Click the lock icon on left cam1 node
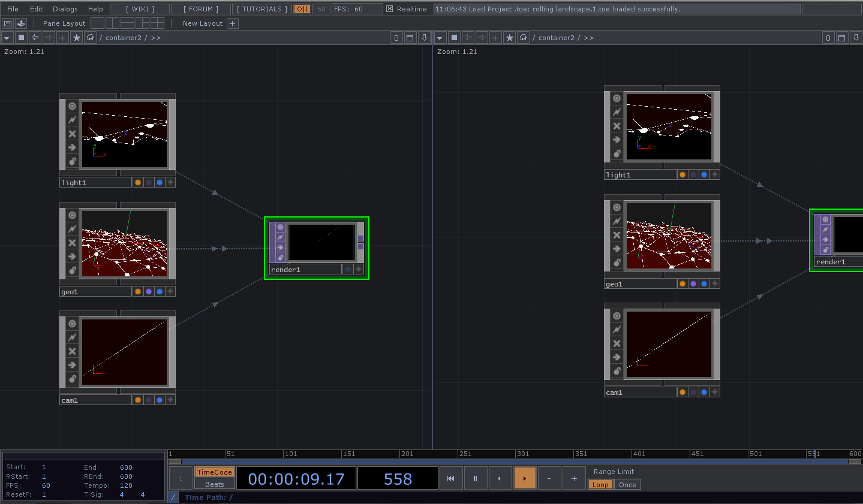 tap(72, 379)
